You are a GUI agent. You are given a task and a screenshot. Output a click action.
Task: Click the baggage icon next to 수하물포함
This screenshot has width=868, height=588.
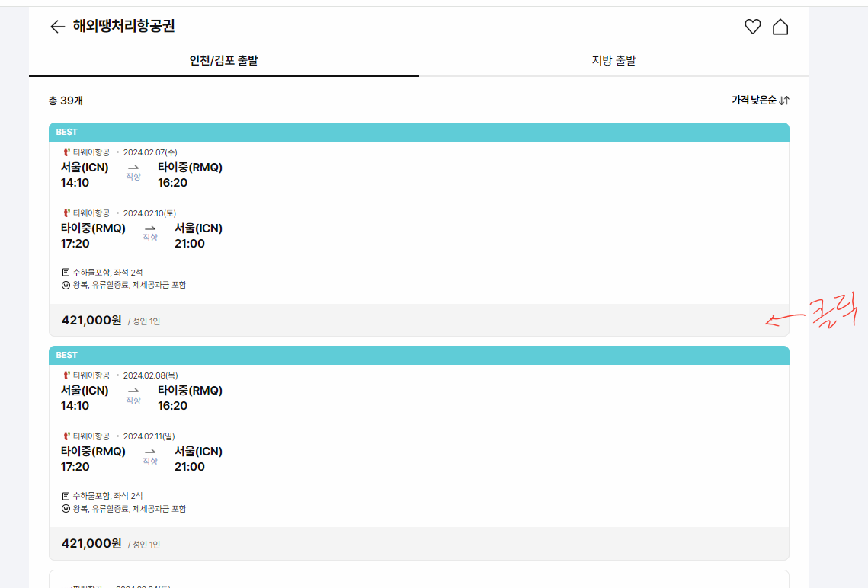65,271
